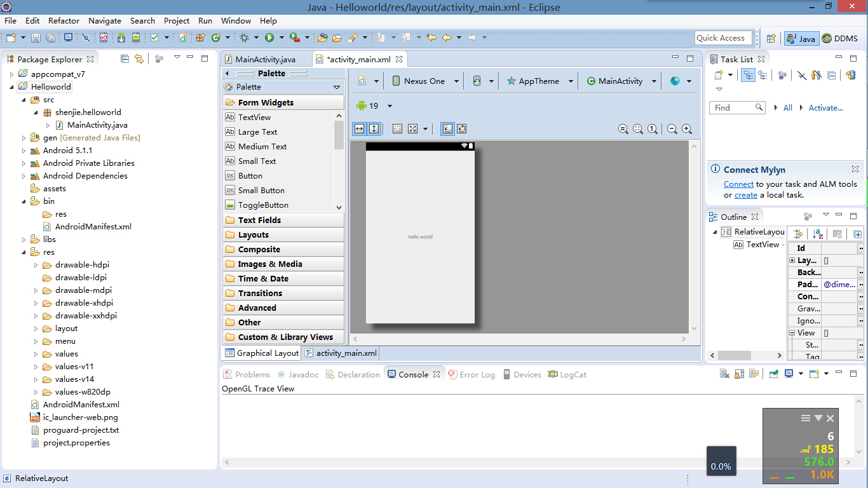Click the Find field in Task List

(x=737, y=107)
